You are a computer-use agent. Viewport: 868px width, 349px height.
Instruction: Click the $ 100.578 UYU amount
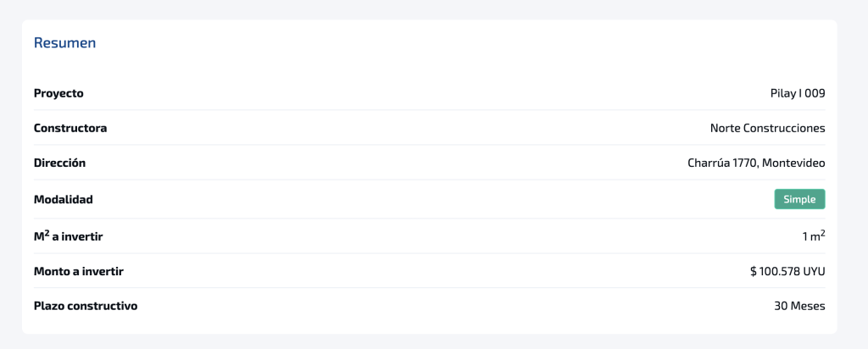click(x=787, y=272)
